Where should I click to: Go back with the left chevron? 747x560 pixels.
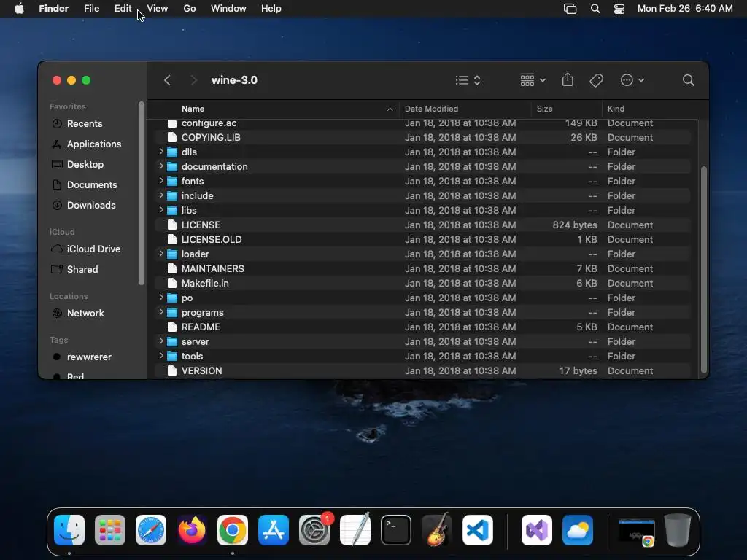click(167, 80)
